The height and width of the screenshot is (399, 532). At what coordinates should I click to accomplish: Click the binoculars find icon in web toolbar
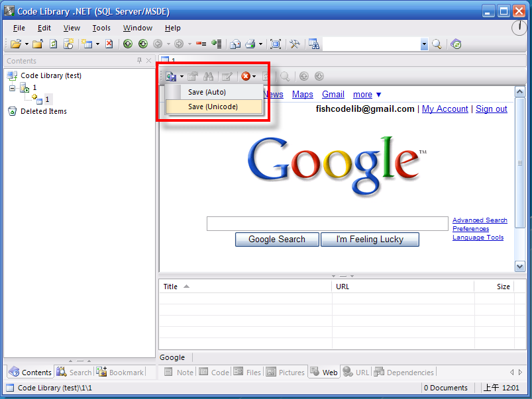click(x=208, y=77)
